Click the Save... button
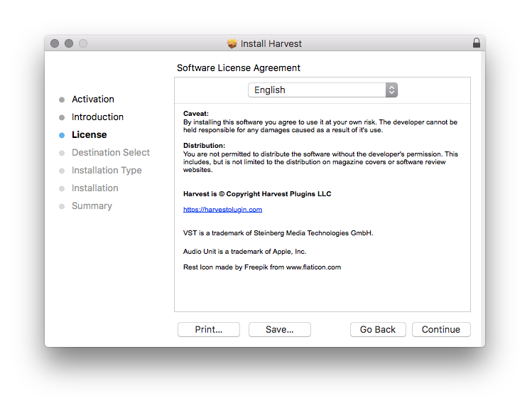Viewport: 532px width, 396px height. pos(280,329)
